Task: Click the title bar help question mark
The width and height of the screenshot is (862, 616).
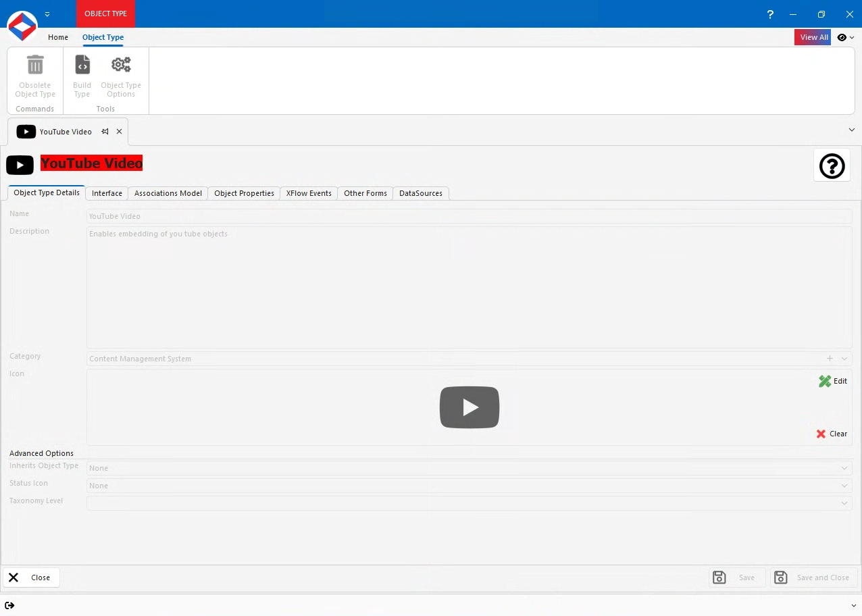Action: (x=769, y=14)
